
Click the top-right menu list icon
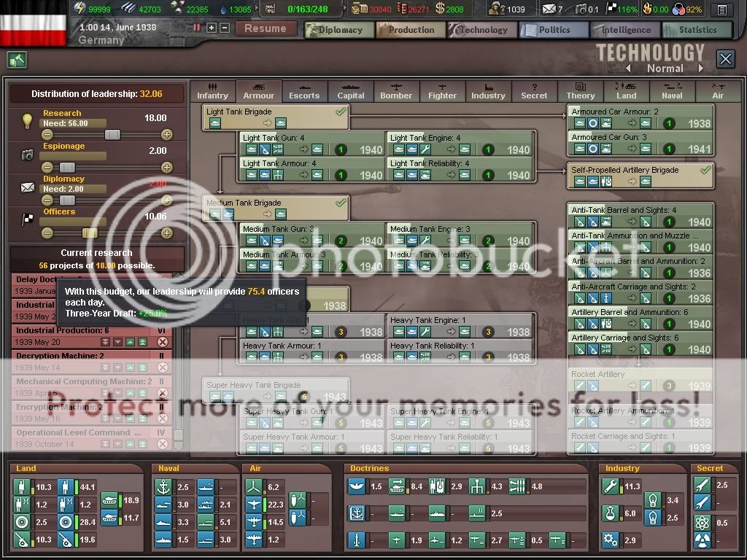721,10
